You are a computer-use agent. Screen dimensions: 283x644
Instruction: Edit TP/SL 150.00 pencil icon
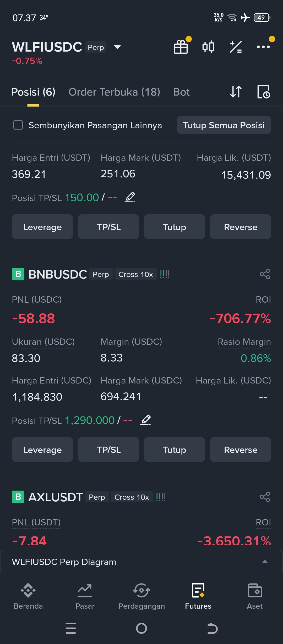tap(130, 197)
